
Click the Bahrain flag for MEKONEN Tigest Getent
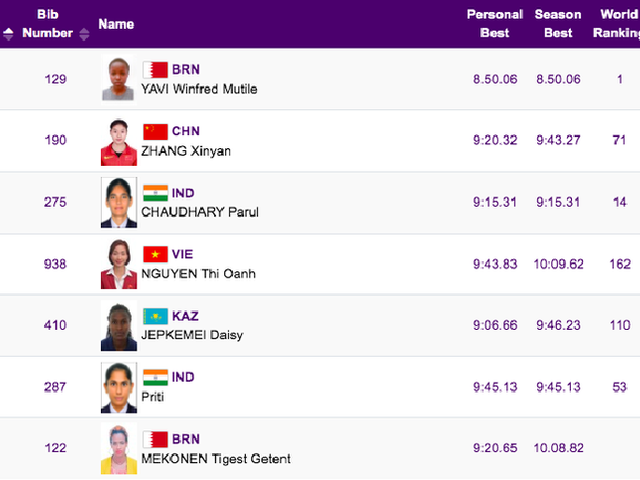pos(155,439)
